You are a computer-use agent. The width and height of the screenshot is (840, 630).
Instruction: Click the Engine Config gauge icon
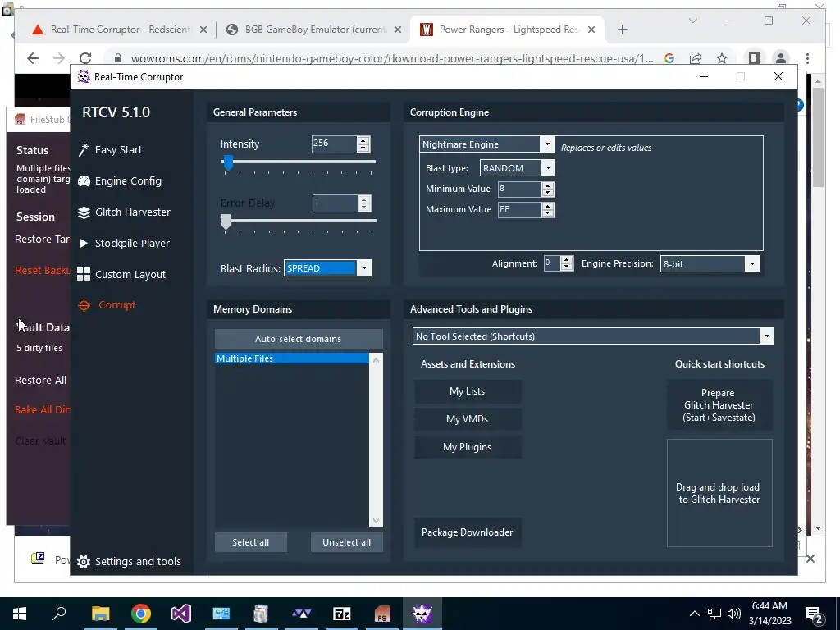(84, 181)
